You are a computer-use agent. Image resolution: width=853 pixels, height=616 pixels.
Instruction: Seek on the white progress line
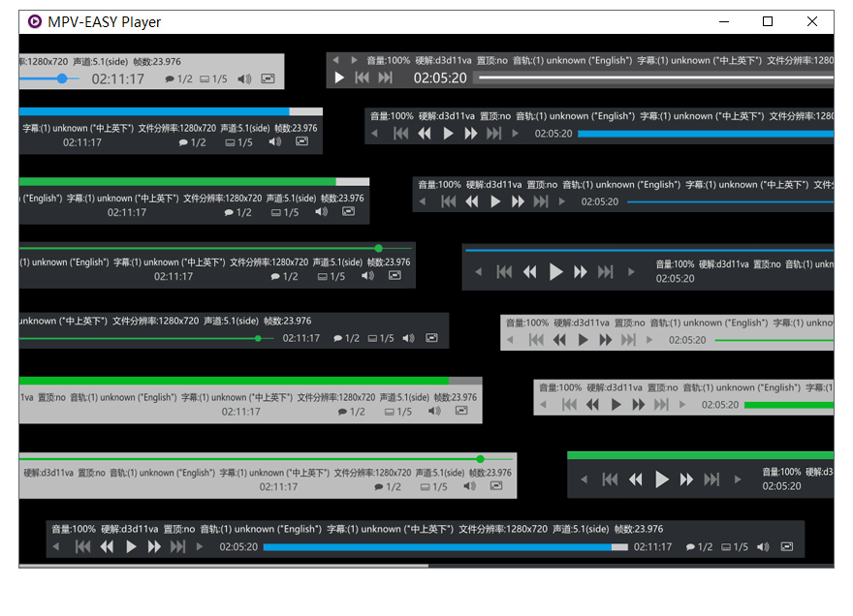pos(655,77)
